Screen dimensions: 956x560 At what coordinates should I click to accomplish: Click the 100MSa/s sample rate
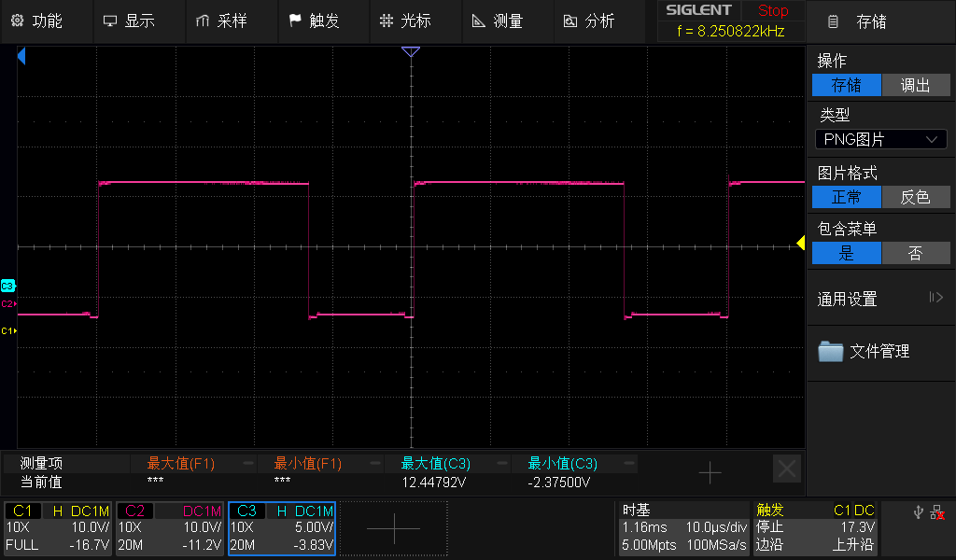716,545
